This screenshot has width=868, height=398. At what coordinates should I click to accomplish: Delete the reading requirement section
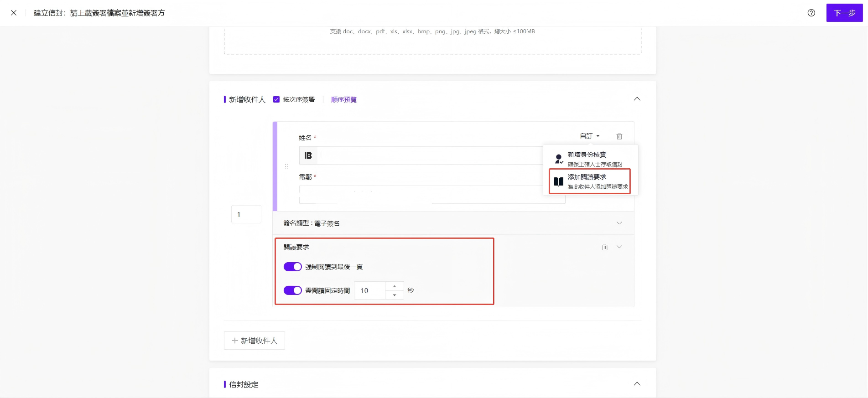pos(604,247)
